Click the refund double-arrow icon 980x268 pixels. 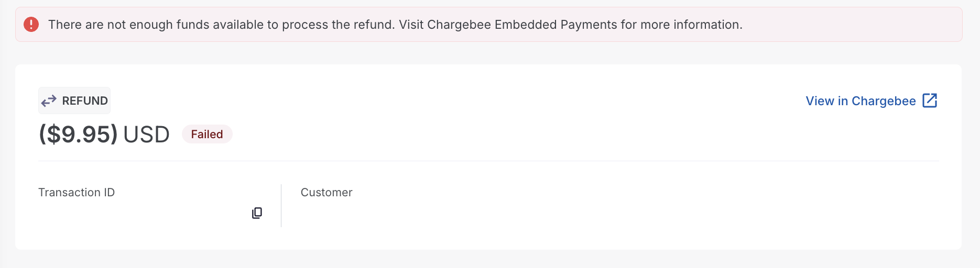click(49, 100)
